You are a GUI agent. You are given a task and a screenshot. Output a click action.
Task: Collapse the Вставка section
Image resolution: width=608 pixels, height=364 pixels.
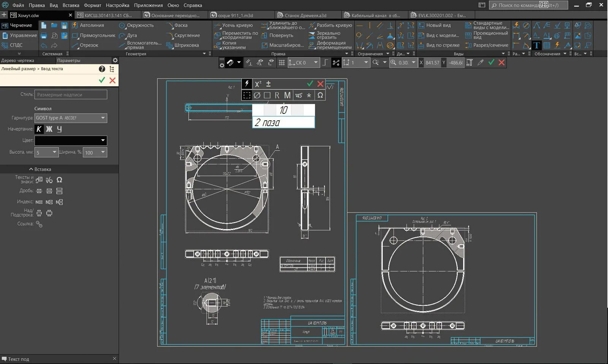pos(40,169)
